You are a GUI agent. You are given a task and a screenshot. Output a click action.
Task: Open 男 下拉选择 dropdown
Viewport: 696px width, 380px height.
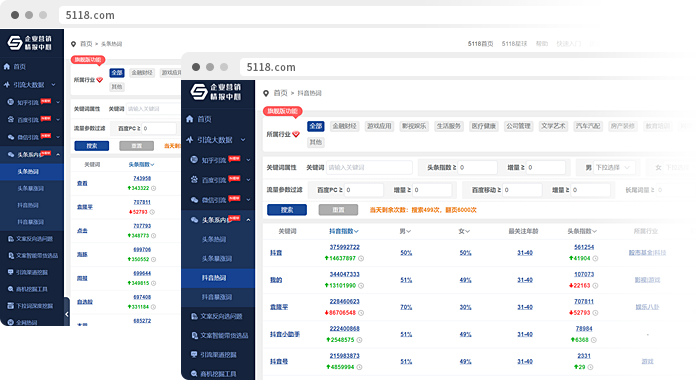tap(614, 167)
